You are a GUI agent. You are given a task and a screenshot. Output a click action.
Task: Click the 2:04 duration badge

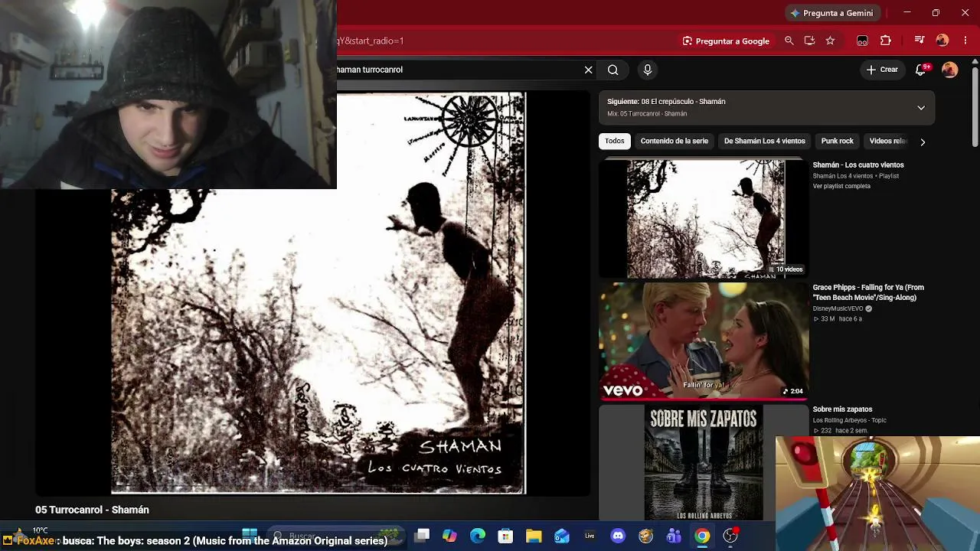[792, 391]
